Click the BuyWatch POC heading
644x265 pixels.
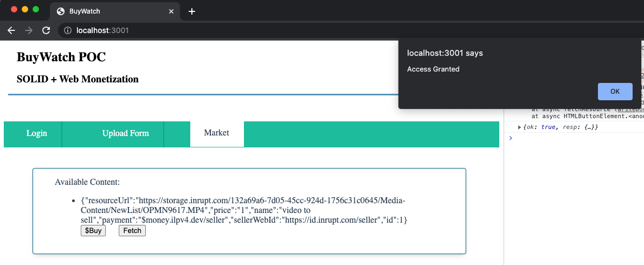61,57
